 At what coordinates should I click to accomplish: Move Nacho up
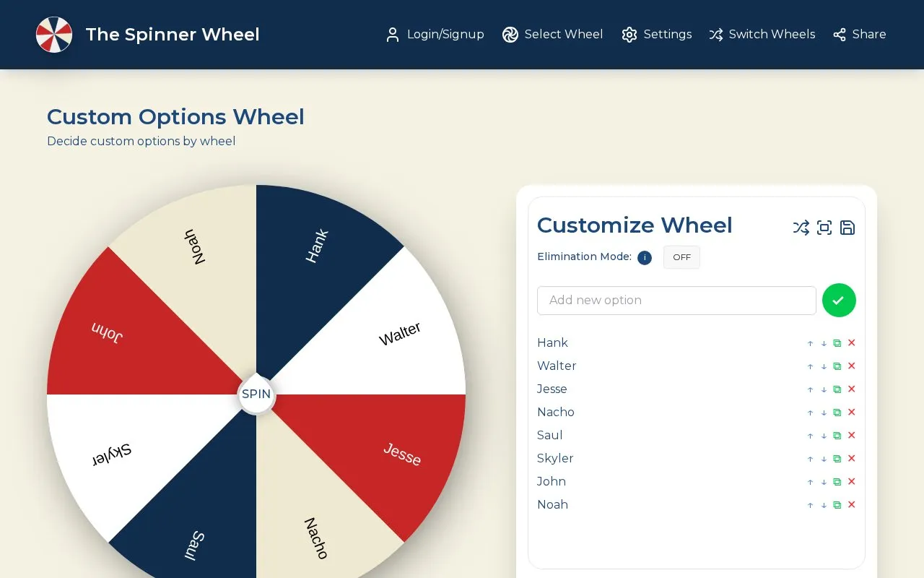pyautogui.click(x=810, y=413)
